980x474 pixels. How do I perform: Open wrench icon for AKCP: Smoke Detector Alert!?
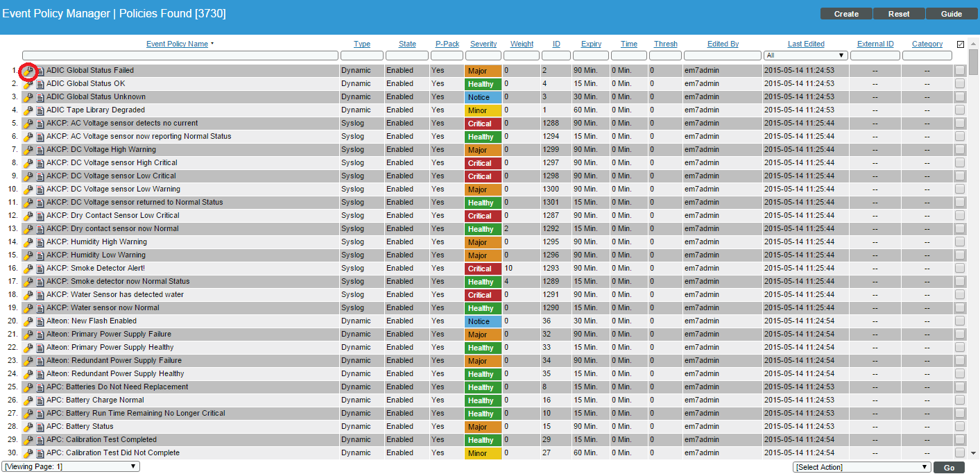28,269
